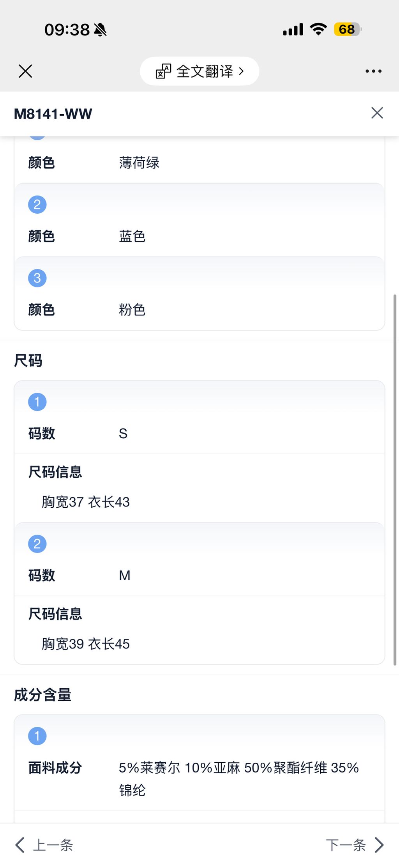This screenshot has height=868, width=399.
Task: Tap the right chevron beside 下一条
Action: coord(379,845)
